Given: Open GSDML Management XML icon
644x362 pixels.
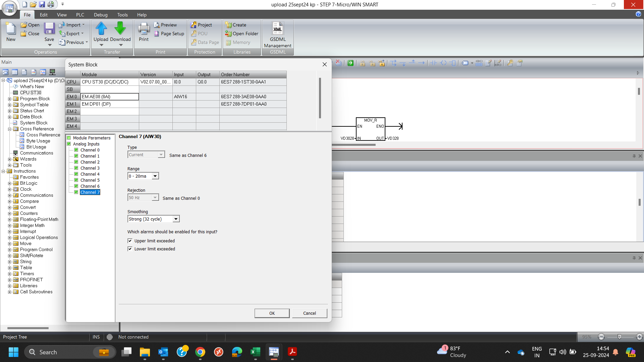Looking at the screenshot, I should pyautogui.click(x=278, y=29).
